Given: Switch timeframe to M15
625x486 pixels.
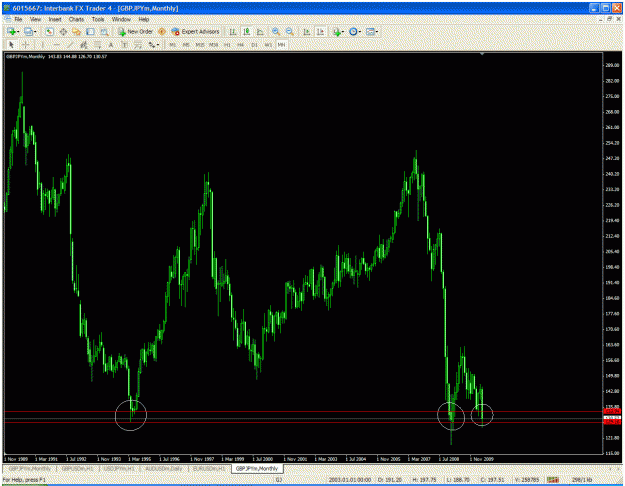Looking at the screenshot, I should click(x=200, y=45).
